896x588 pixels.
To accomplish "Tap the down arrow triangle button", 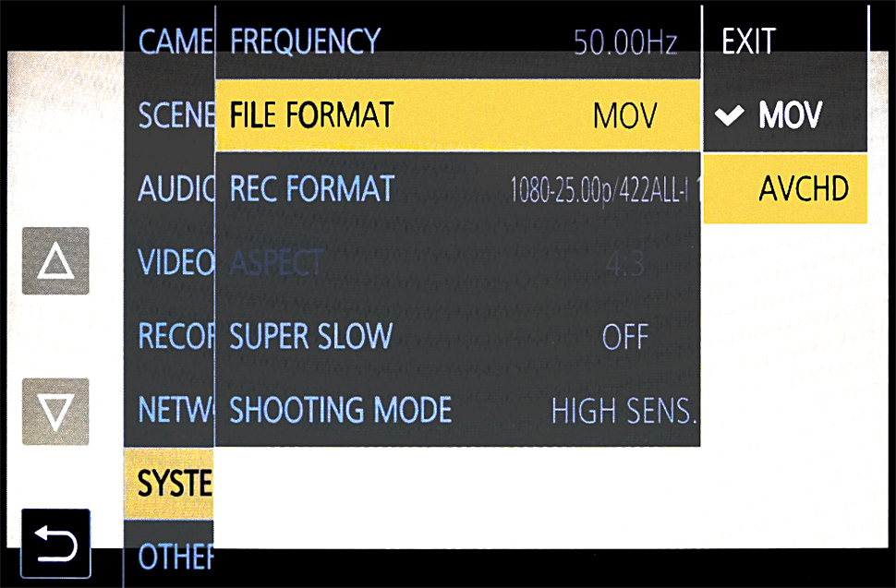I will 55,412.
